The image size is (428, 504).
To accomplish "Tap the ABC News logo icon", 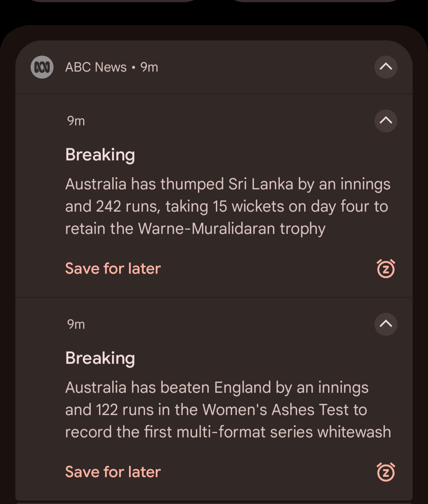I will pos(42,67).
